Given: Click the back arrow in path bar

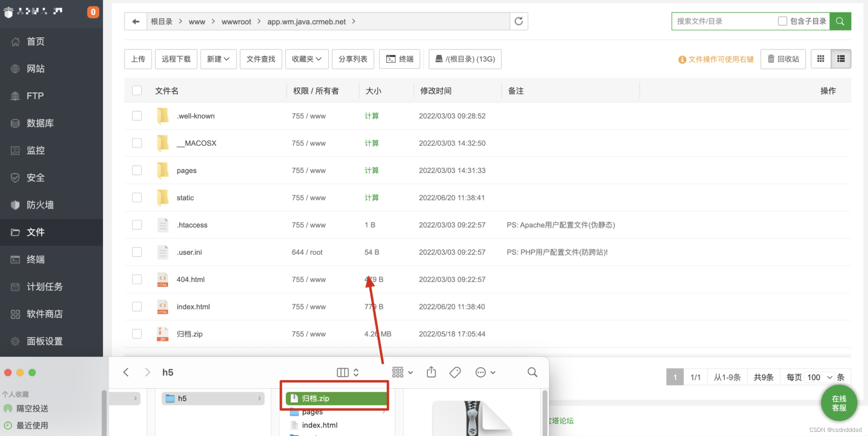Looking at the screenshot, I should click(x=135, y=22).
